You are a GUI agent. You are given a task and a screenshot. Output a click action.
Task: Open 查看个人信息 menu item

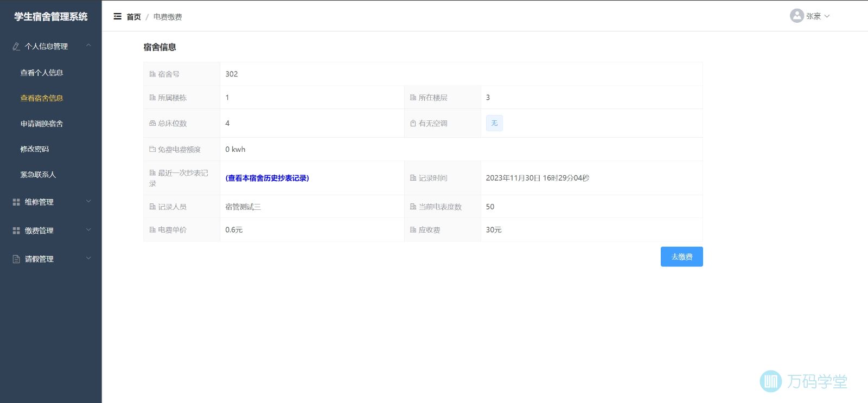[42, 73]
